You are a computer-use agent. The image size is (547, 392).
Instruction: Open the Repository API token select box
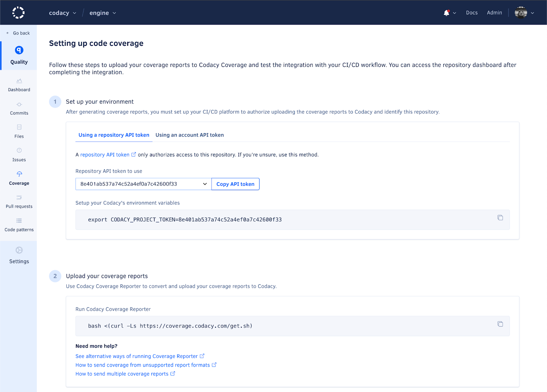144,184
